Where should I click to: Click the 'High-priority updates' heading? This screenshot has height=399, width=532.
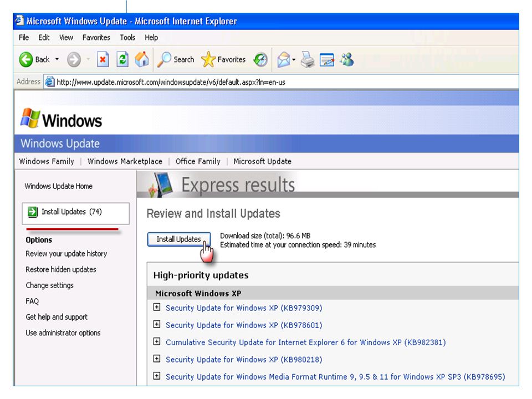(x=201, y=275)
